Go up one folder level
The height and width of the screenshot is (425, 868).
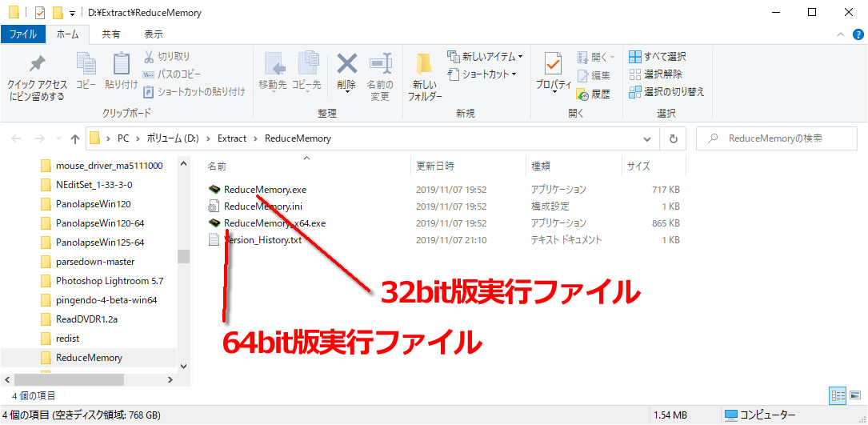click(75, 138)
